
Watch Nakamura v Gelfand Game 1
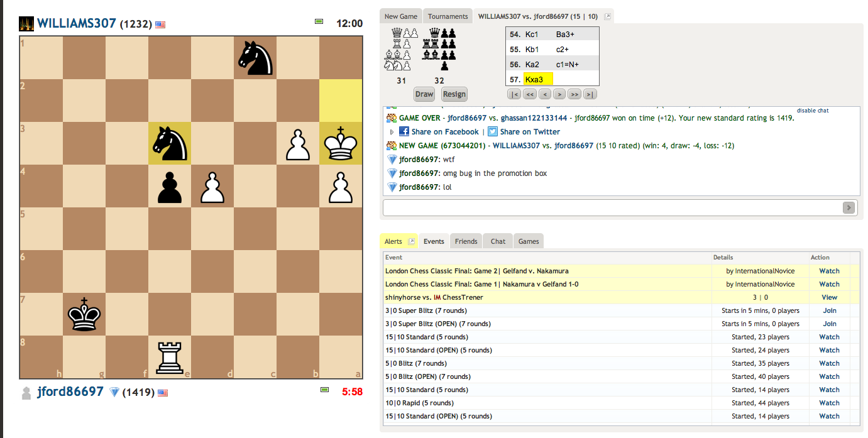(x=829, y=284)
